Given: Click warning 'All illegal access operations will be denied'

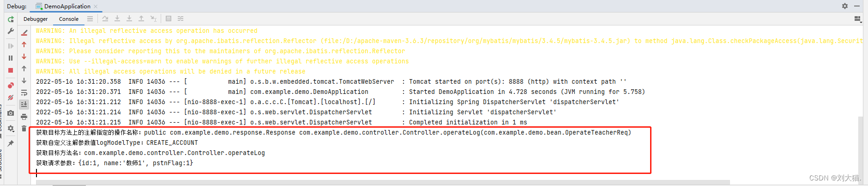Looking at the screenshot, I should coord(170,71).
